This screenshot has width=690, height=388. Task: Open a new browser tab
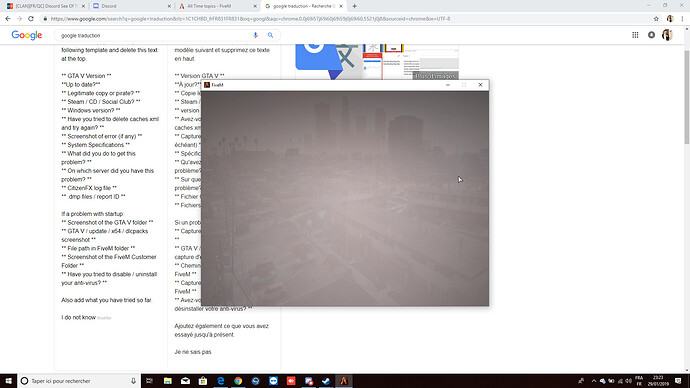(x=355, y=6)
